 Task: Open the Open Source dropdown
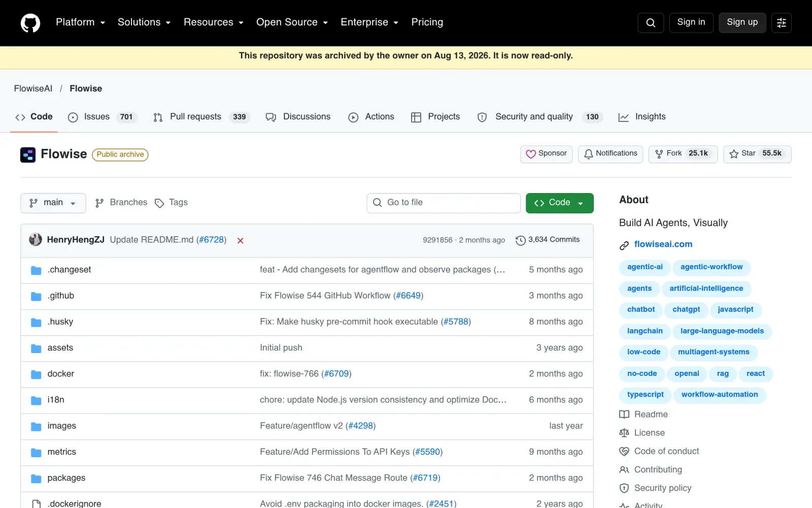pos(292,22)
